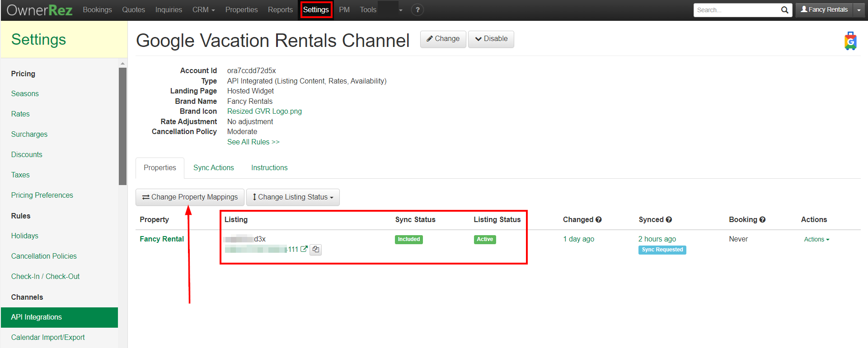The image size is (868, 348).
Task: Open the Fancy Rental property link
Action: pyautogui.click(x=162, y=239)
